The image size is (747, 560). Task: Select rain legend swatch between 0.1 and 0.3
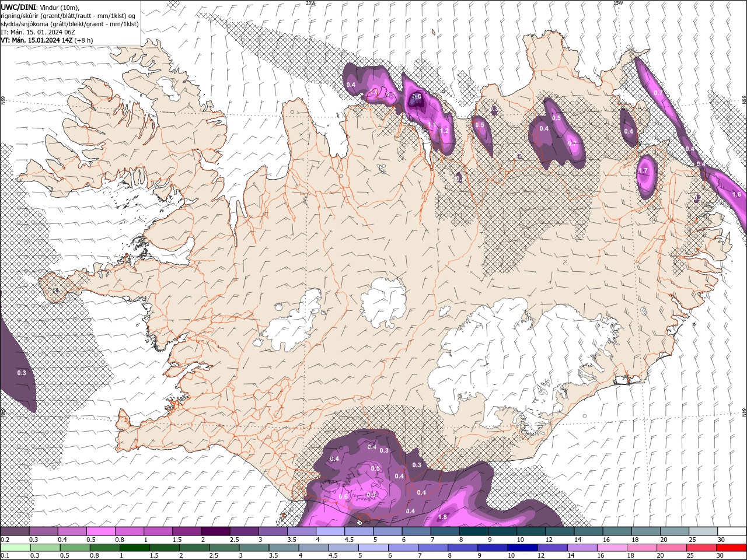[x=16, y=548]
